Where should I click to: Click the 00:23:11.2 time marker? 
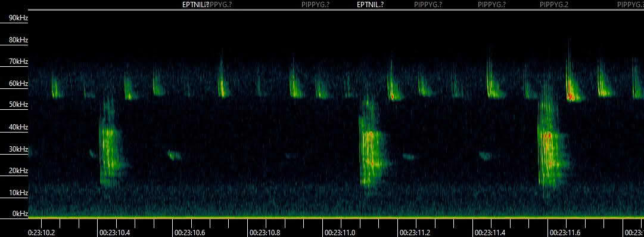pos(415,232)
